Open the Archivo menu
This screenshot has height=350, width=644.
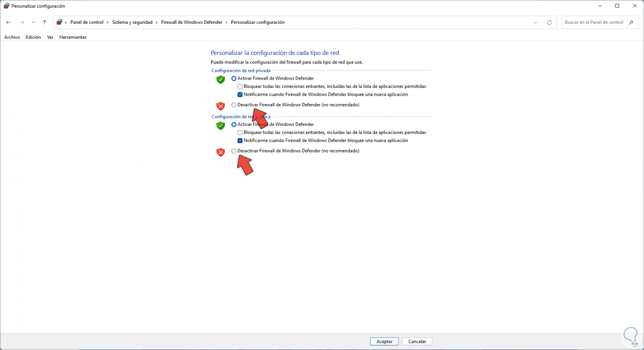coord(12,37)
